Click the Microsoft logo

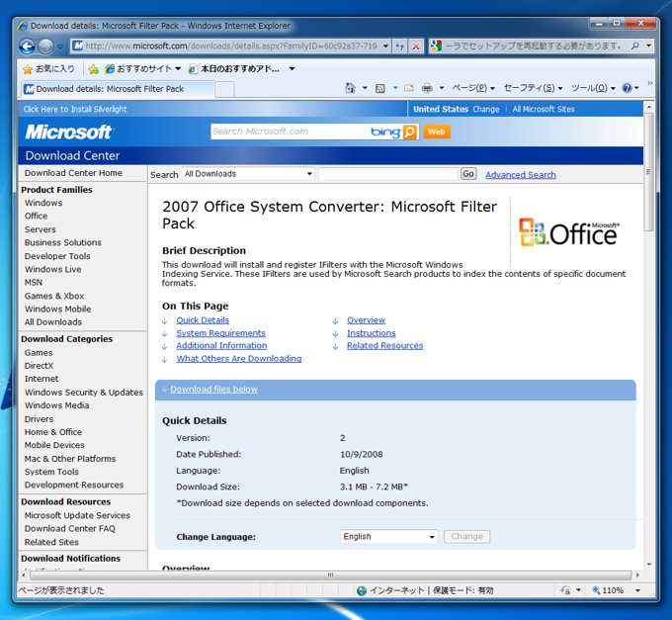(x=68, y=133)
